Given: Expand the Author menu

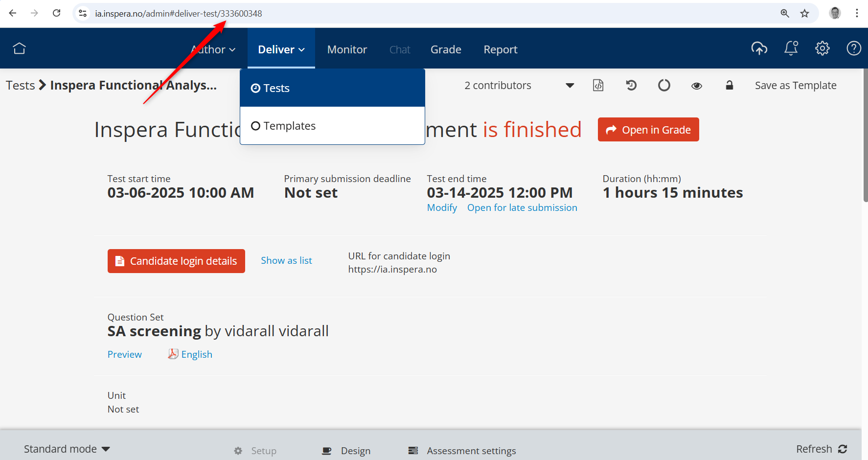Looking at the screenshot, I should point(213,49).
